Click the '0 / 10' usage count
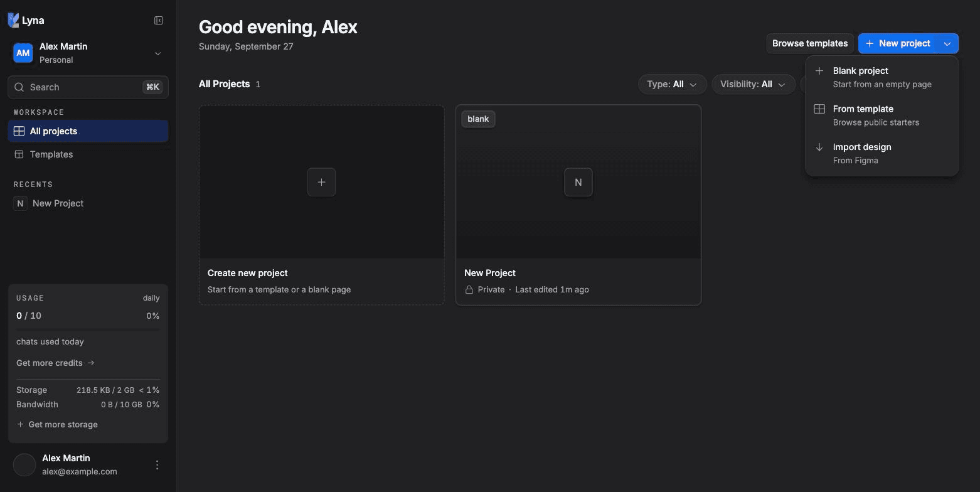This screenshot has height=492, width=980. (x=29, y=316)
